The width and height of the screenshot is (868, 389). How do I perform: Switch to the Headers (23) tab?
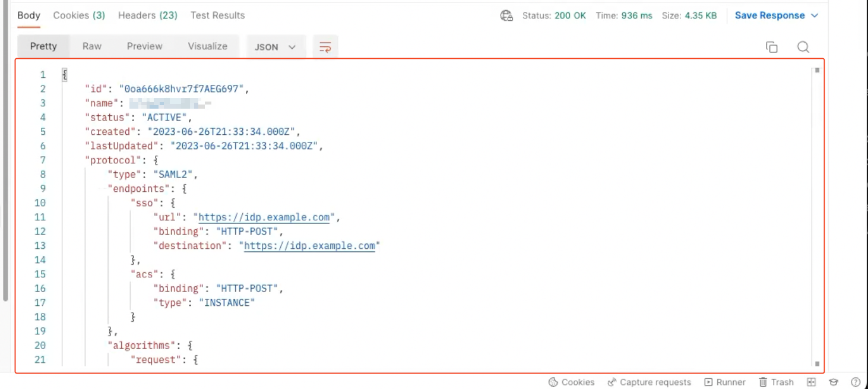pos(148,15)
